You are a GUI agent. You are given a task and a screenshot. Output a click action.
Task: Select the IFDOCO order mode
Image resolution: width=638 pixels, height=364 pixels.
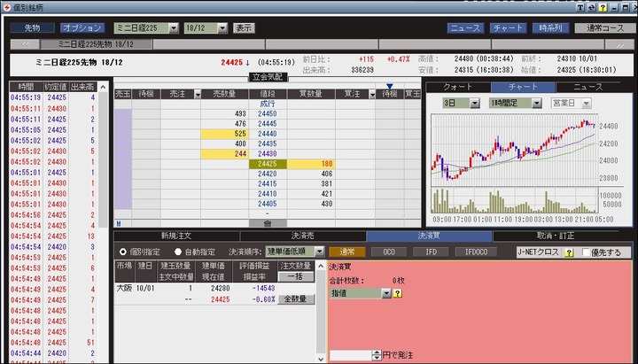477,252
